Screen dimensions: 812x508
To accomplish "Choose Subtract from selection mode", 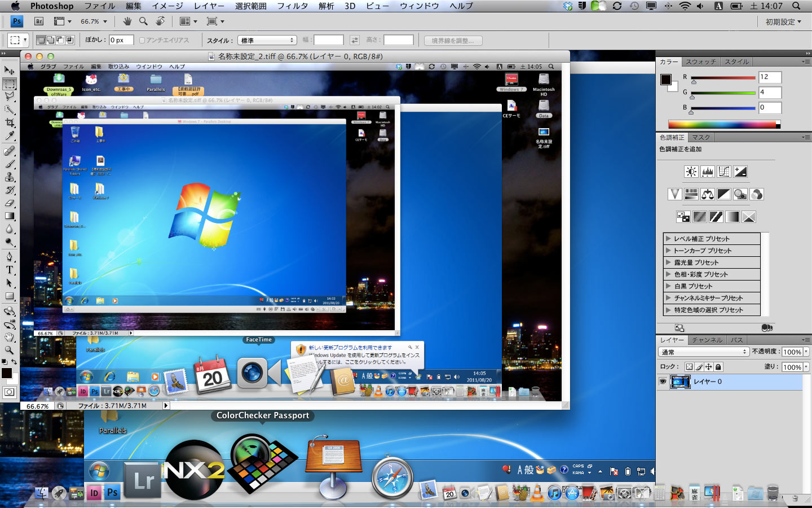I will tap(60, 40).
